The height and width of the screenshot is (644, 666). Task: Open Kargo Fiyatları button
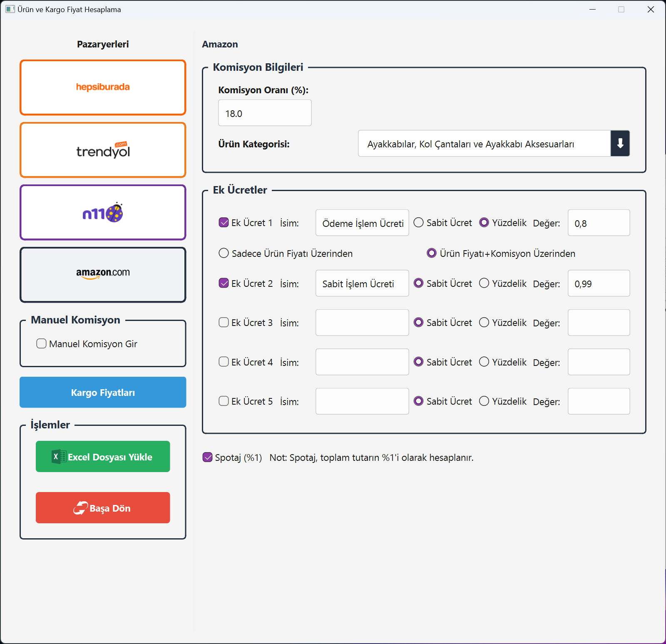coord(103,392)
